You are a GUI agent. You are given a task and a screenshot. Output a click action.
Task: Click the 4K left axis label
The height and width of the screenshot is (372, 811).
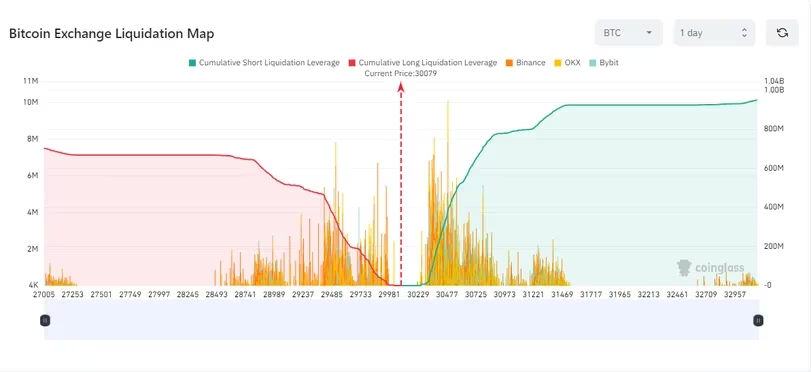click(34, 285)
